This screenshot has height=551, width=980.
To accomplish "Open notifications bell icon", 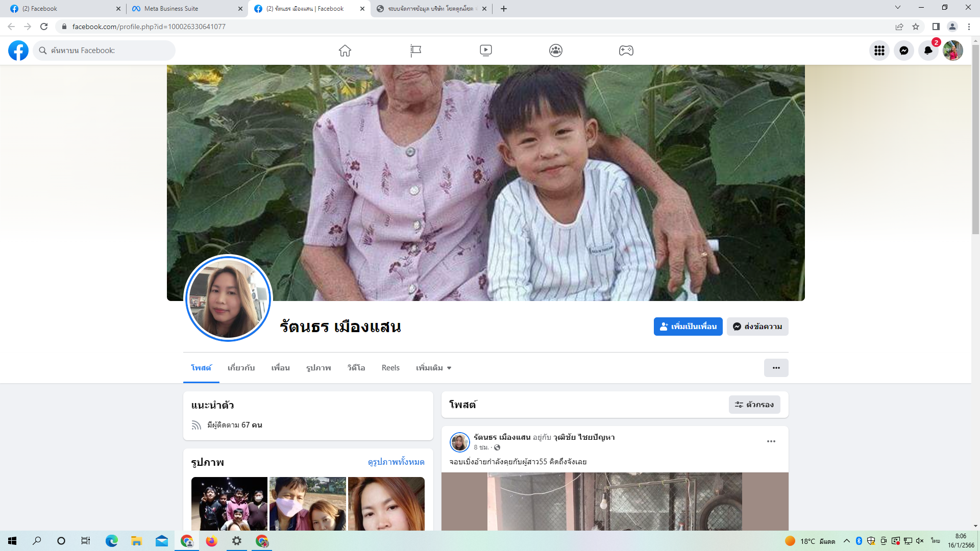I will (x=928, y=51).
